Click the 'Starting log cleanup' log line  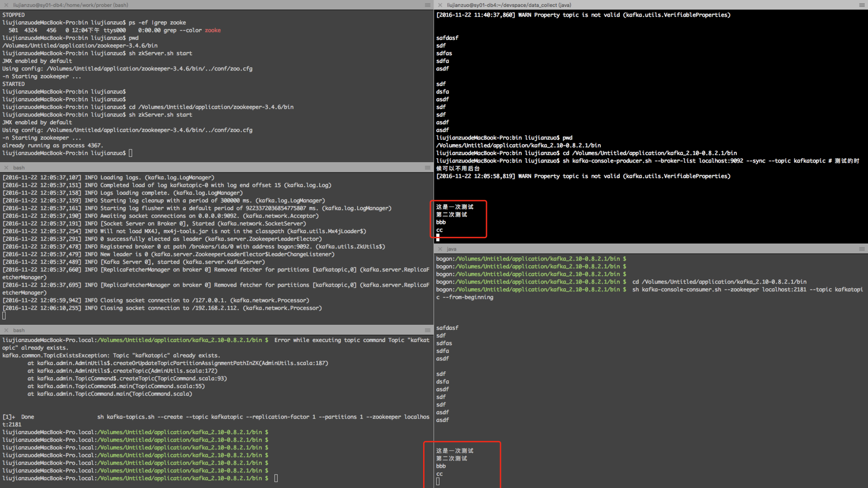click(164, 201)
